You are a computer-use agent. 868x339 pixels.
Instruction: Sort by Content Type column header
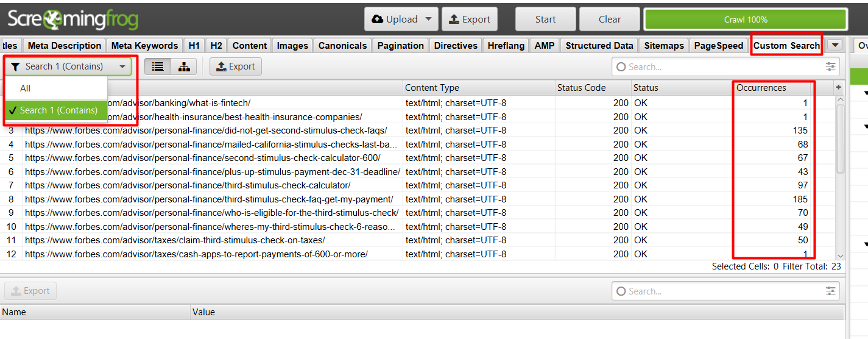point(479,88)
